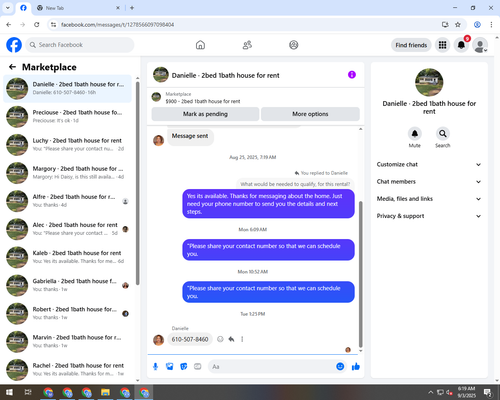
Task: Open Chrome three-dot menu
Action: (x=491, y=24)
